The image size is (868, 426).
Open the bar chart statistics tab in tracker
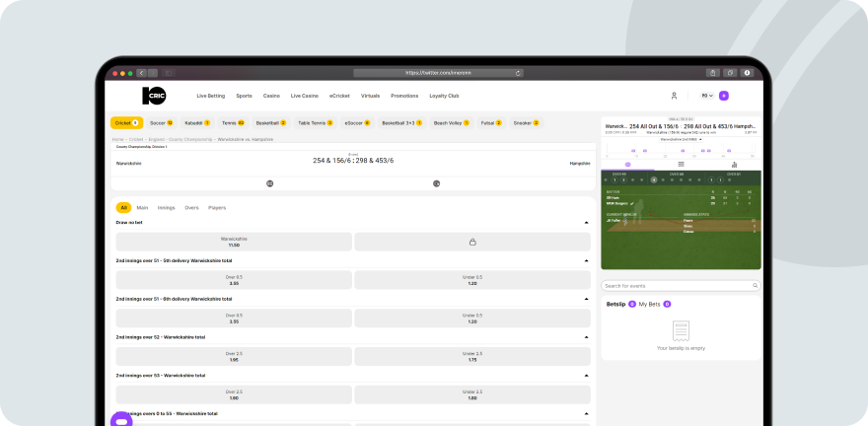pos(734,165)
